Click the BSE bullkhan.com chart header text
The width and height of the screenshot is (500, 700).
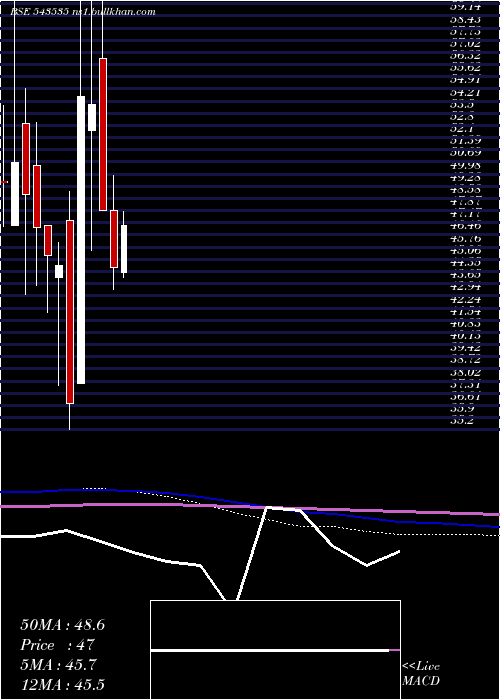pyautogui.click(x=83, y=12)
